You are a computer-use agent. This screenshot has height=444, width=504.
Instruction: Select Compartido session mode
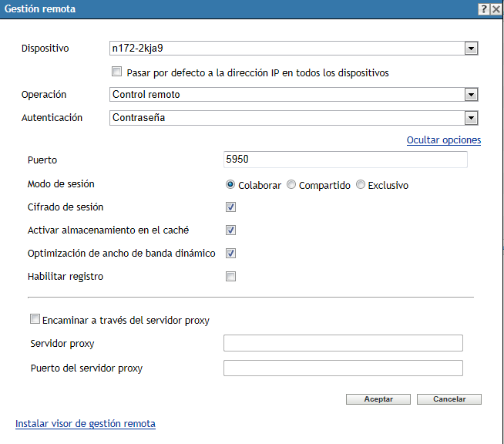[x=291, y=185]
